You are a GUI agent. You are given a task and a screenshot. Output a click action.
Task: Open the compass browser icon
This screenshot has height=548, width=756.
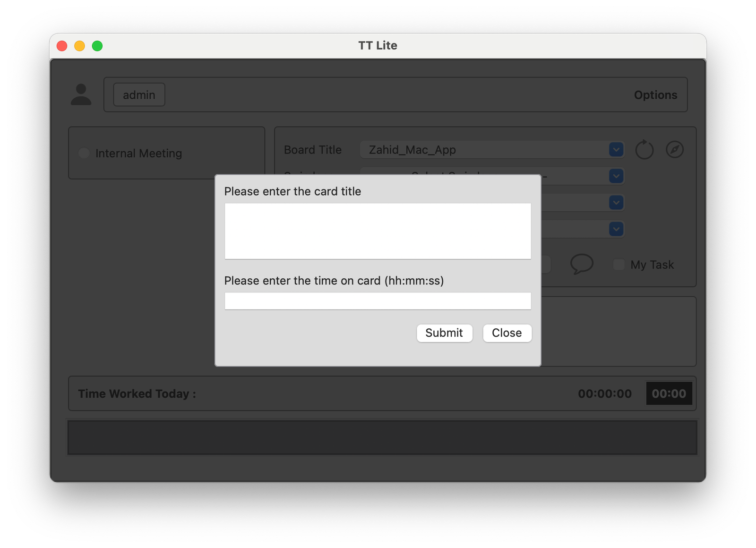coord(675,150)
